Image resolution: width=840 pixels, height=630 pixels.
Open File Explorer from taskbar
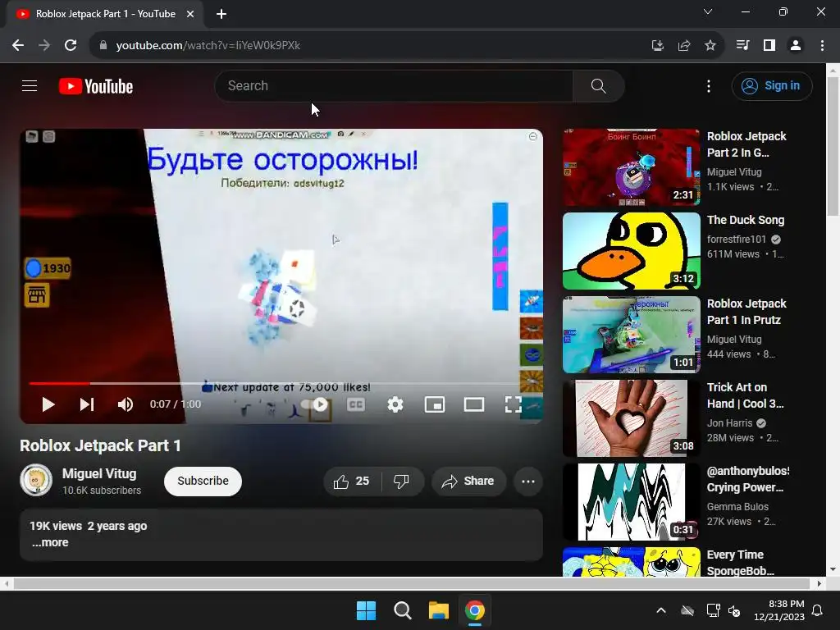click(438, 610)
